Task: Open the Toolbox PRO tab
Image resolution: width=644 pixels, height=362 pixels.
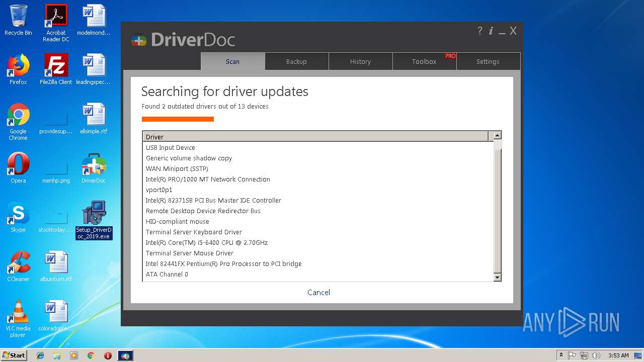Action: coord(424,61)
